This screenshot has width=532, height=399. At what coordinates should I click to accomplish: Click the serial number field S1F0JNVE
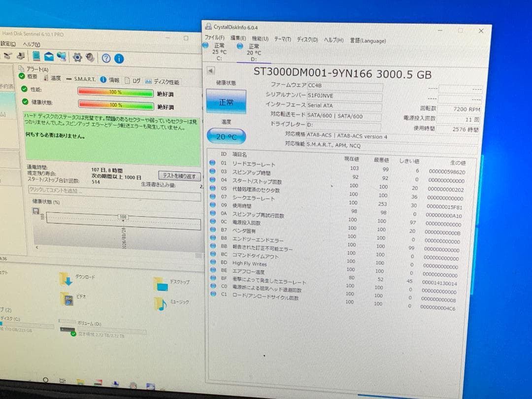(x=345, y=97)
